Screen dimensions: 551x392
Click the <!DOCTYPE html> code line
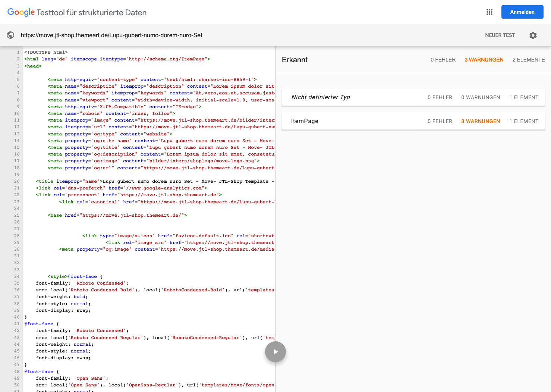click(x=46, y=52)
